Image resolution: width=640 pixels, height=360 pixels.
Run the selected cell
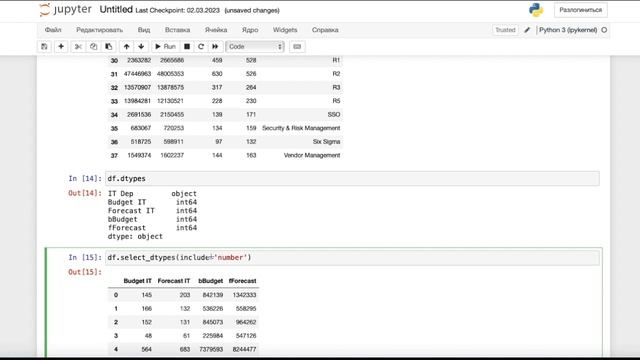coord(165,47)
